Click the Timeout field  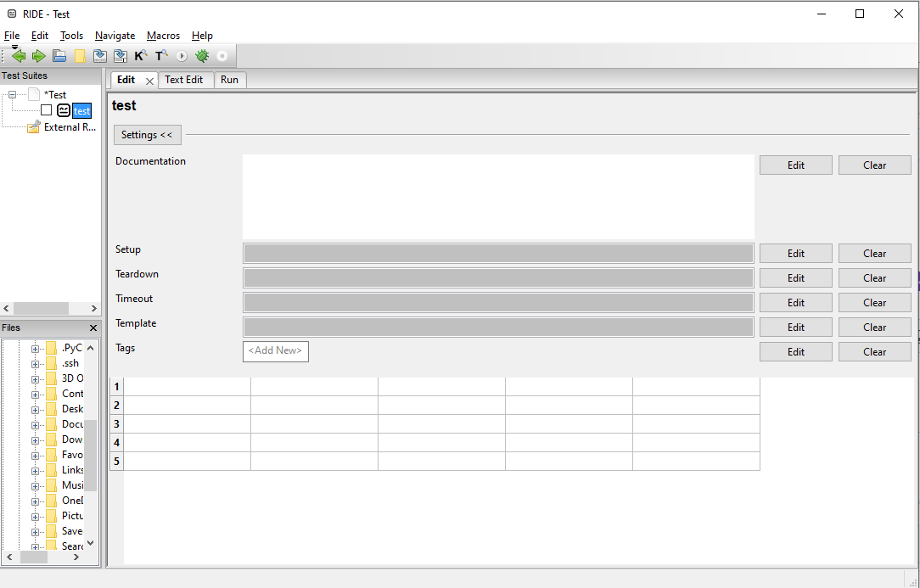point(498,302)
